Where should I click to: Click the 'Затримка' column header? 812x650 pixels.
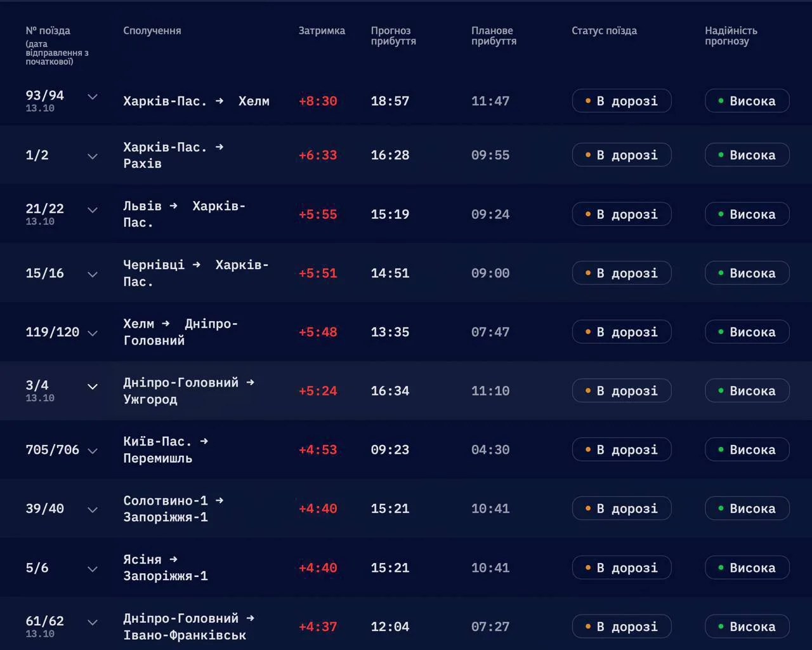(322, 30)
